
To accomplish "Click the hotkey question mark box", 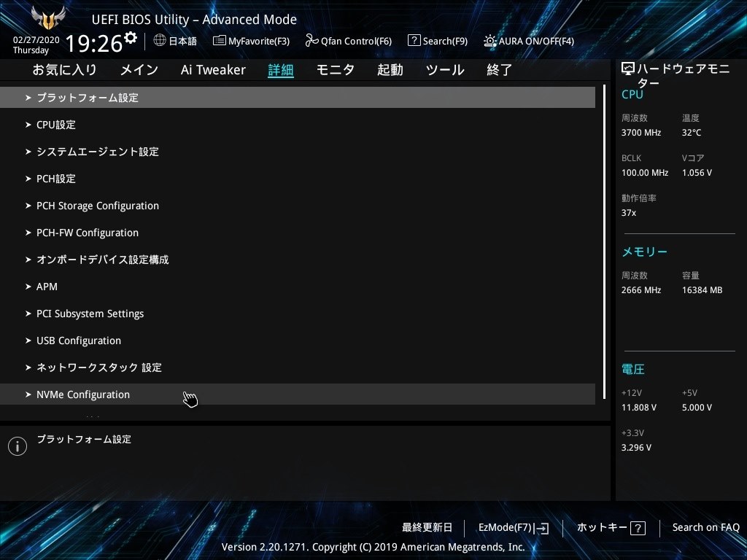I will [638, 528].
